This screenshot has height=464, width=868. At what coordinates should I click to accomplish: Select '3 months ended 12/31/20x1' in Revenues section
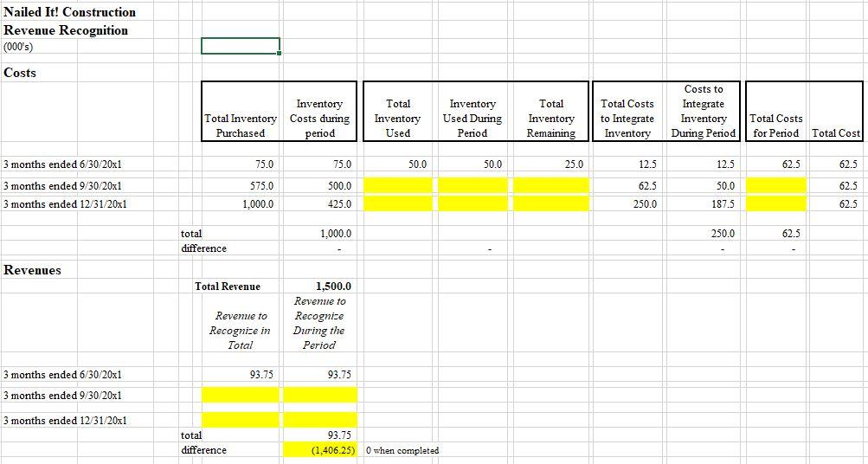65,420
